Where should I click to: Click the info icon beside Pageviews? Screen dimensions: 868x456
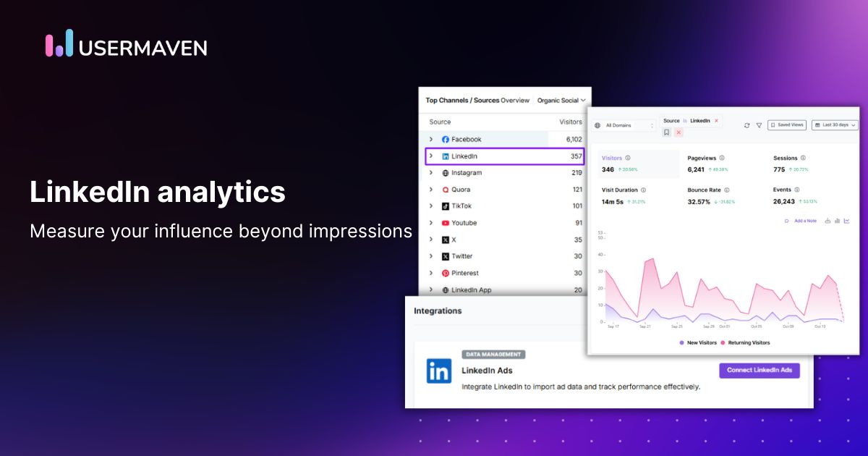(722, 158)
